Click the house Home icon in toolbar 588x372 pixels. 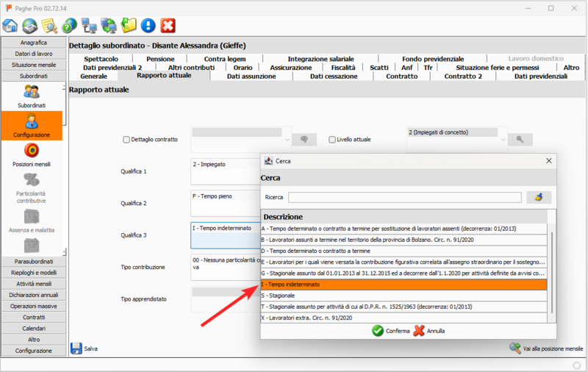click(x=10, y=26)
